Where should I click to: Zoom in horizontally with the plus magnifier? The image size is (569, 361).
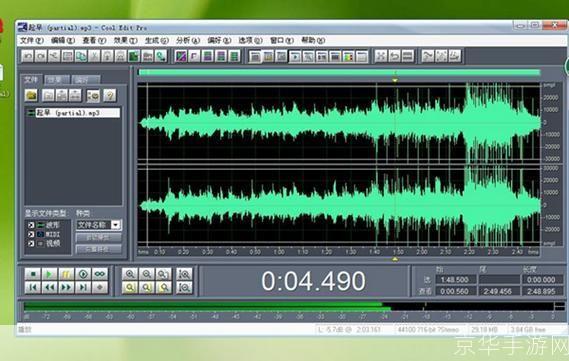coord(130,274)
